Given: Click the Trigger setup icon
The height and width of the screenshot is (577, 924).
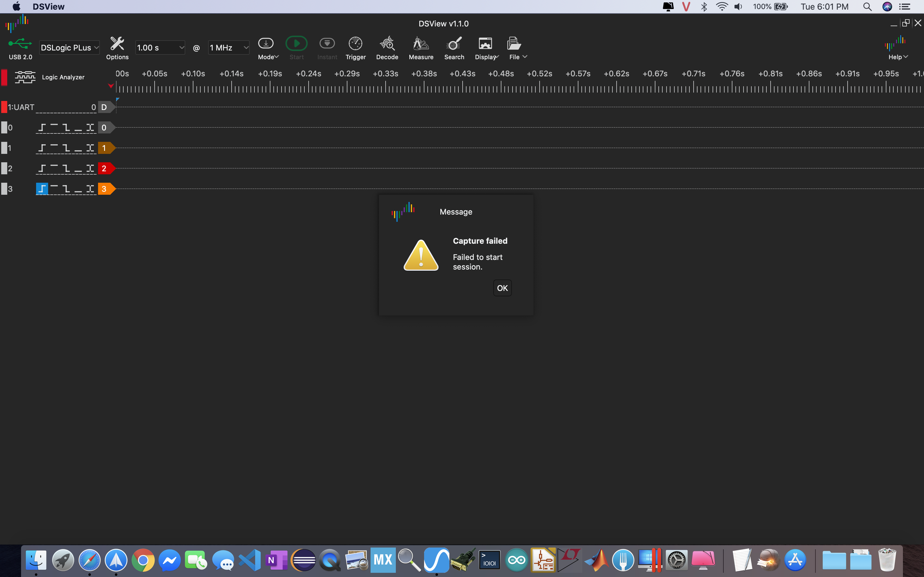Looking at the screenshot, I should (355, 47).
